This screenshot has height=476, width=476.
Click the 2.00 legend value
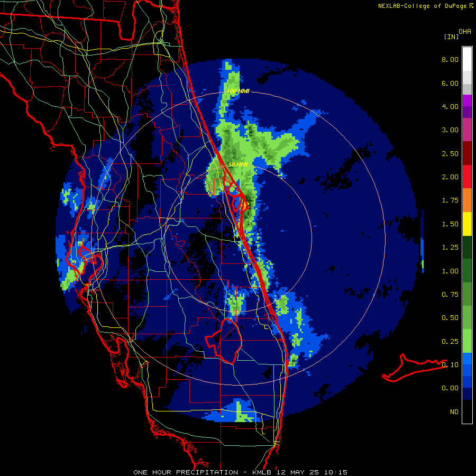pyautogui.click(x=450, y=177)
